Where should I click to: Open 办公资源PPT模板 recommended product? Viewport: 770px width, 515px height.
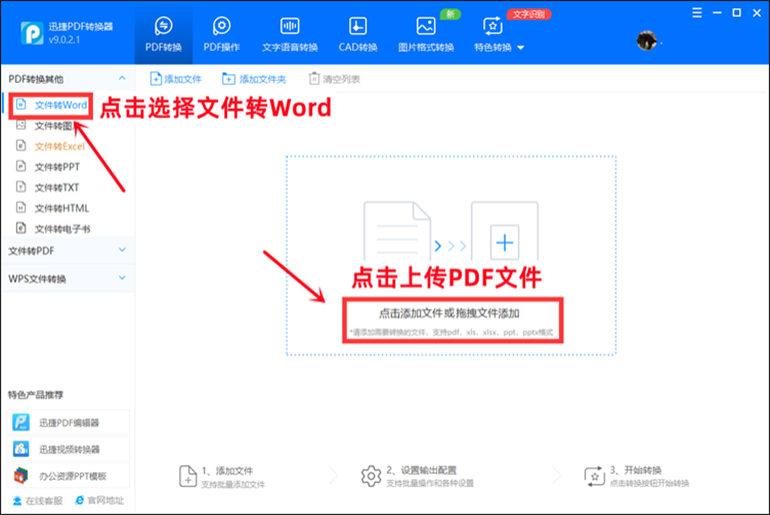pos(68,475)
